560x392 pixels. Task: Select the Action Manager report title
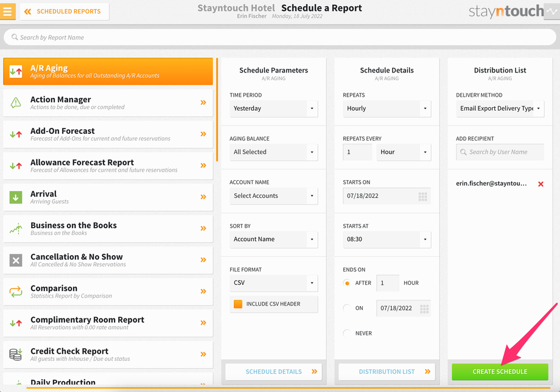61,99
